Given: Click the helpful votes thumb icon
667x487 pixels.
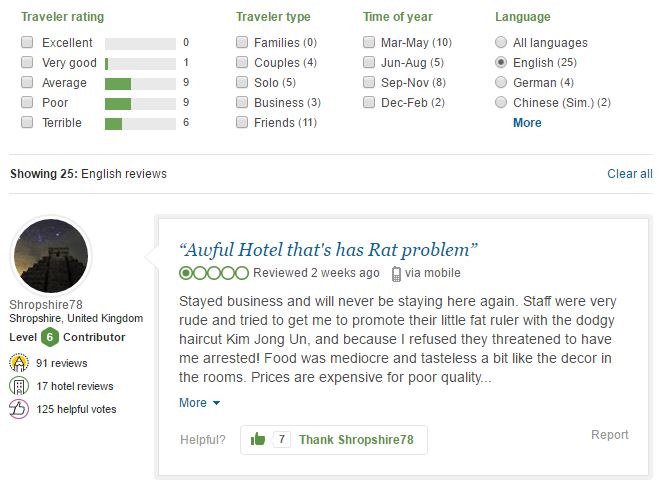Looking at the screenshot, I should point(19,409).
